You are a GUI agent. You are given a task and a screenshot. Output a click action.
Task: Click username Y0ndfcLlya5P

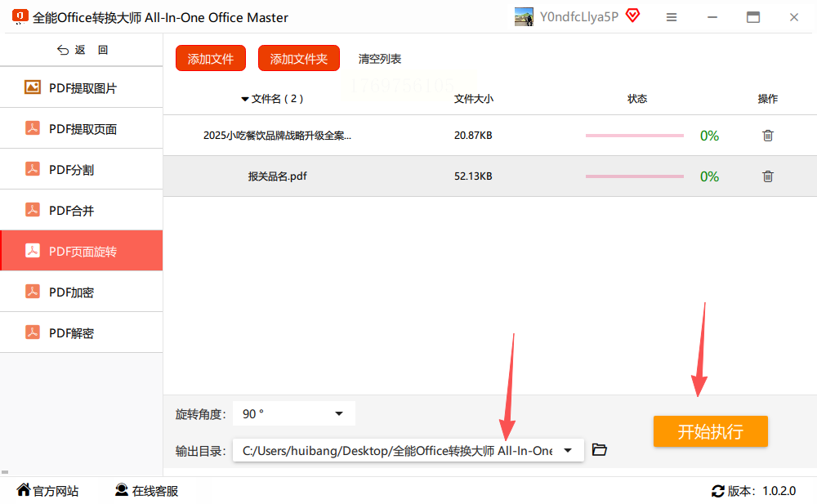[x=579, y=16]
